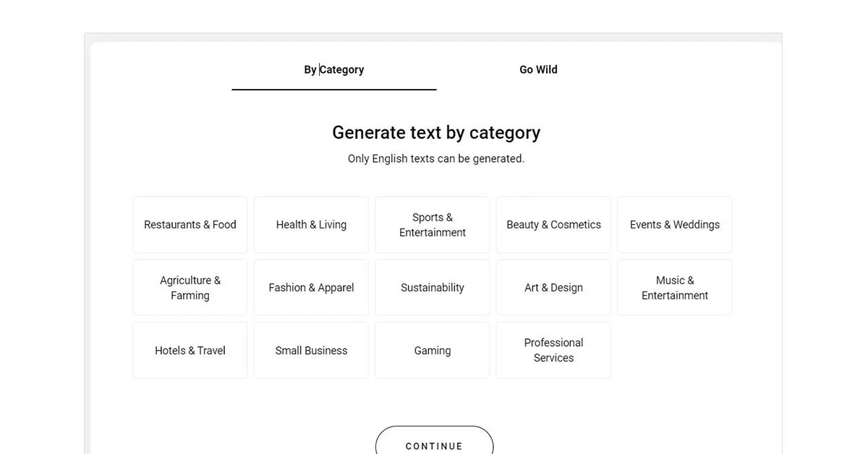Select the Art & Design category
Image resolution: width=868 pixels, height=454 pixels.
553,287
